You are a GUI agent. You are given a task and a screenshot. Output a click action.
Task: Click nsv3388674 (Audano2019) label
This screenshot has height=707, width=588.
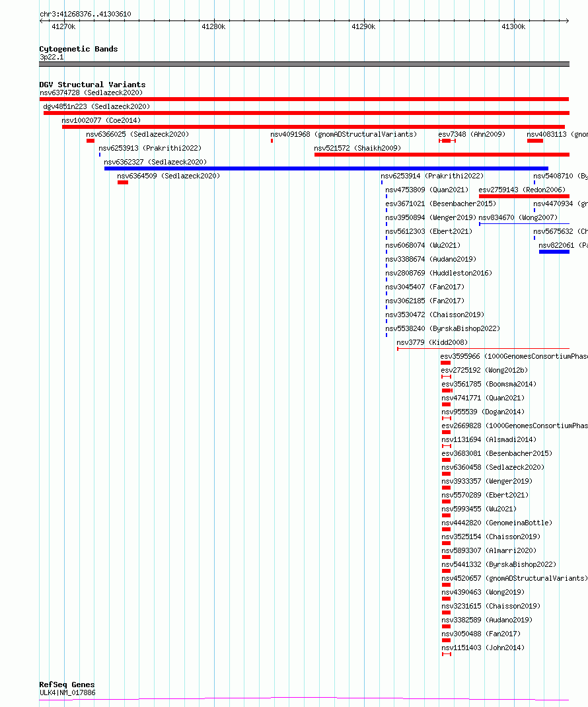431,259
